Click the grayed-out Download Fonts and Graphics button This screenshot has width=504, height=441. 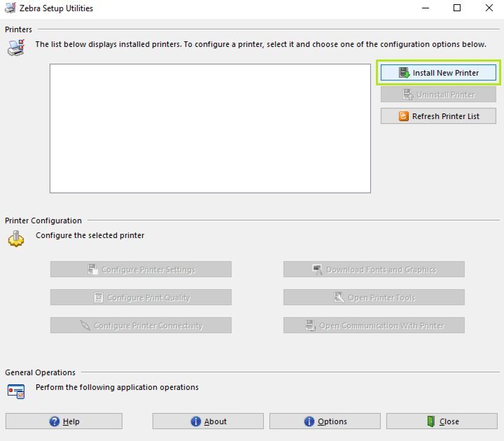click(x=374, y=269)
